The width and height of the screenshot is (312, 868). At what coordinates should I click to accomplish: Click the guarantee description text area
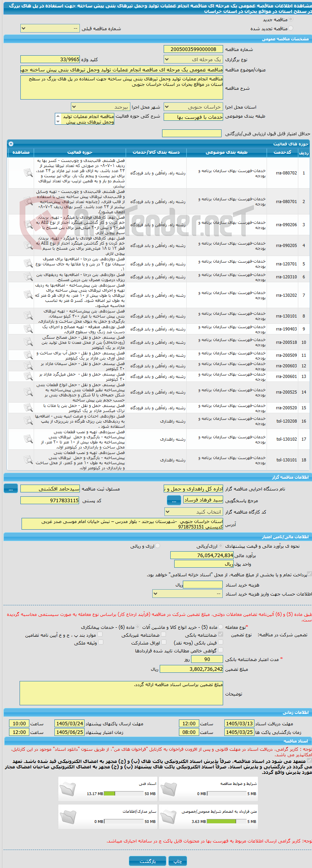click(x=121, y=693)
